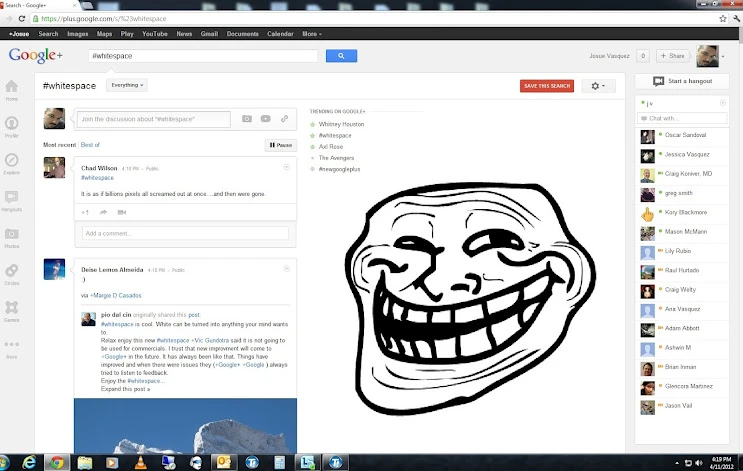Open the Profile sidebar icon

tap(11, 123)
